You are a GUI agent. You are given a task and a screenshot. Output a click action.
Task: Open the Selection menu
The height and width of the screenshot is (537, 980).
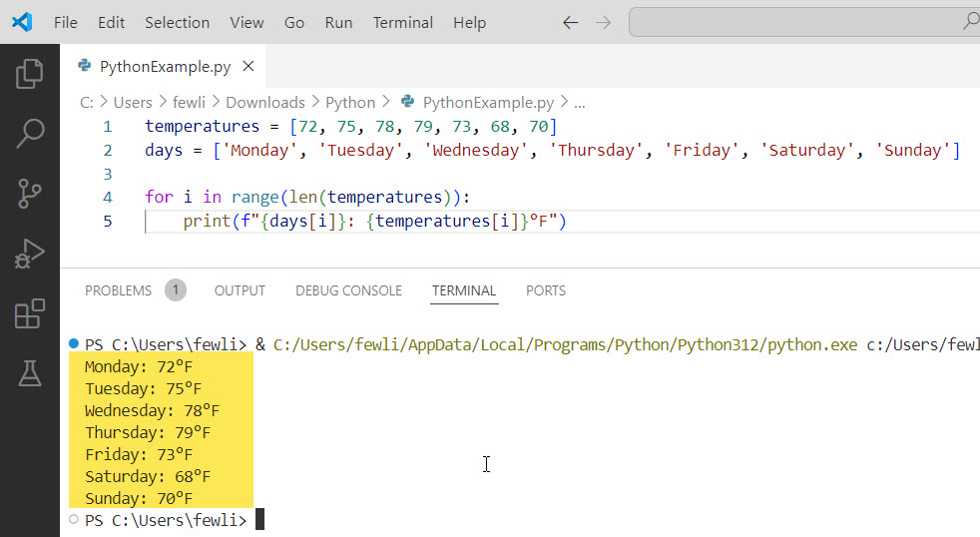(178, 23)
